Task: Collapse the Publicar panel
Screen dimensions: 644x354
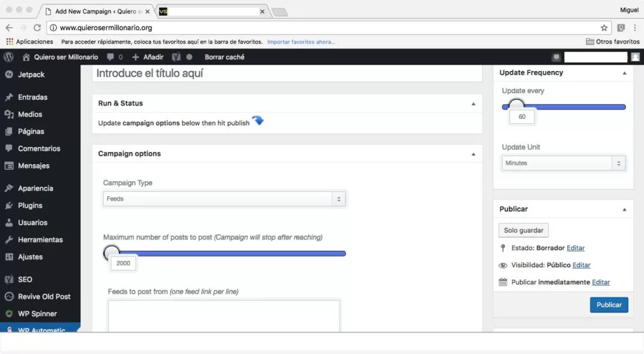Action: (x=625, y=209)
